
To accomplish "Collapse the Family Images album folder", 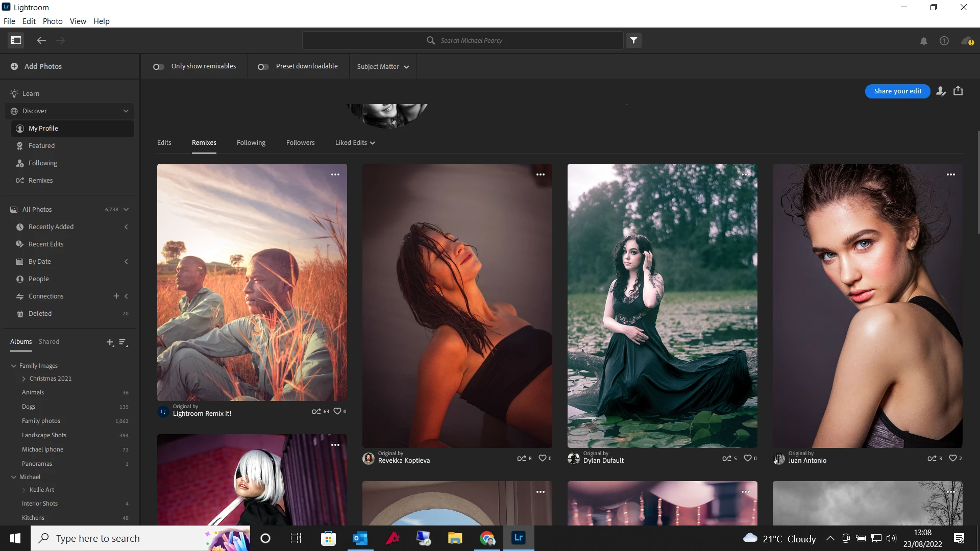I will [x=14, y=366].
